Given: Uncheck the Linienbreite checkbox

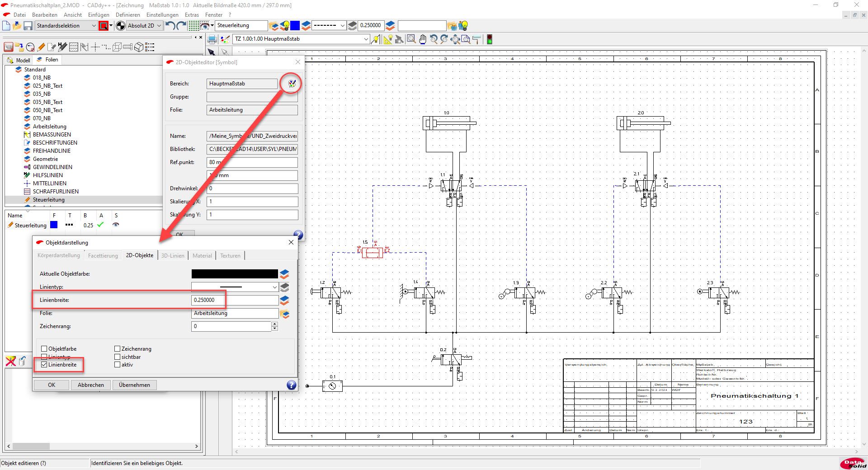Looking at the screenshot, I should click(x=44, y=365).
